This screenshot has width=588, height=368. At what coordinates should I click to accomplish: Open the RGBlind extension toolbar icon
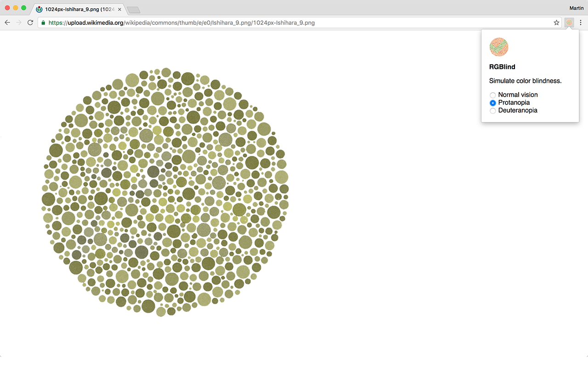point(569,23)
